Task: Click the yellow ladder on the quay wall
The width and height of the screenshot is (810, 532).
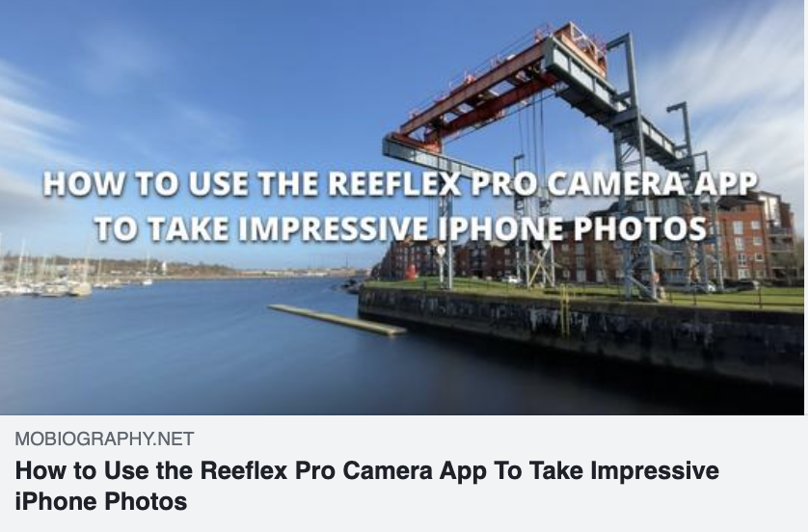Action: (x=566, y=308)
